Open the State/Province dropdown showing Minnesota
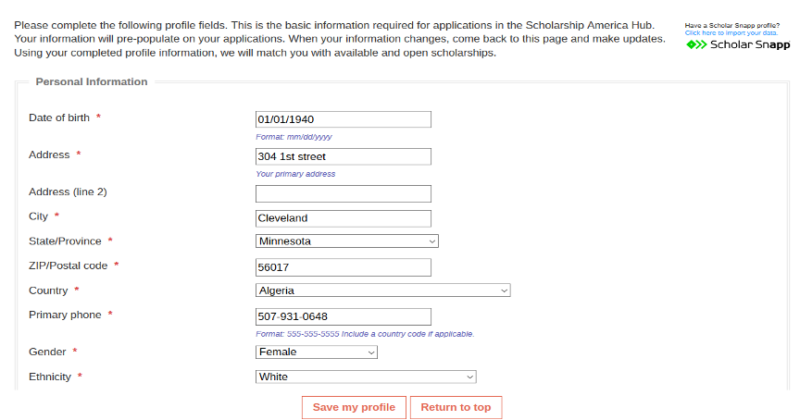Screen dimensions: 800x420 coord(346,241)
